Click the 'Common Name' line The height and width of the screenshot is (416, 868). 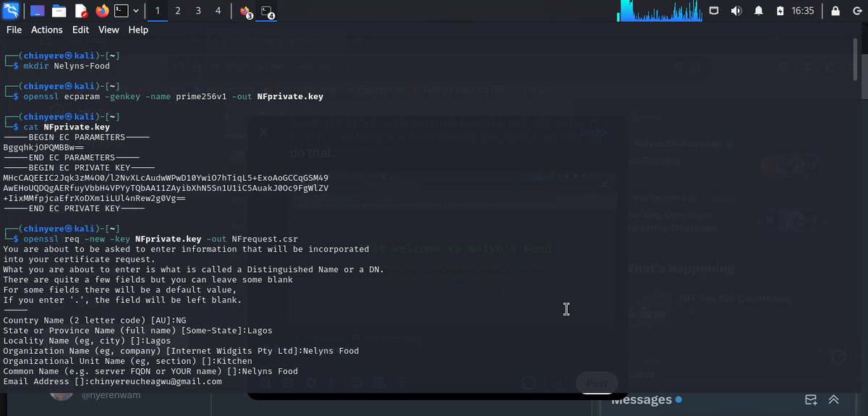pos(150,371)
